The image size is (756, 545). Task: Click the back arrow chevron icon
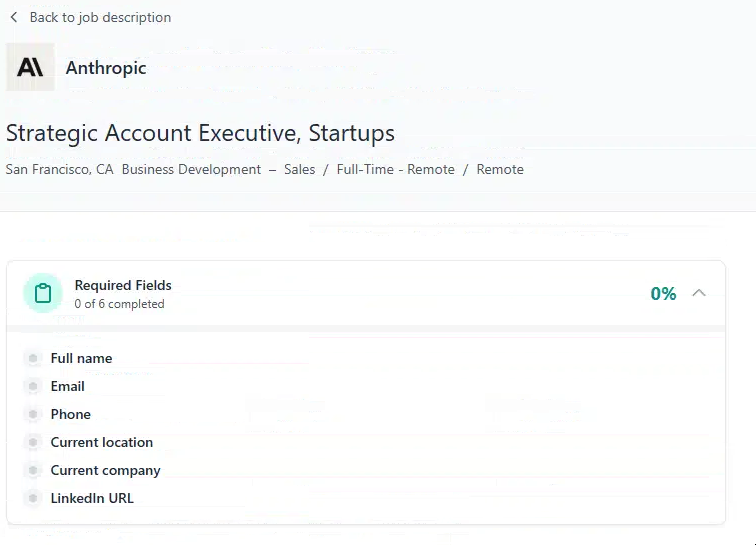coord(14,17)
